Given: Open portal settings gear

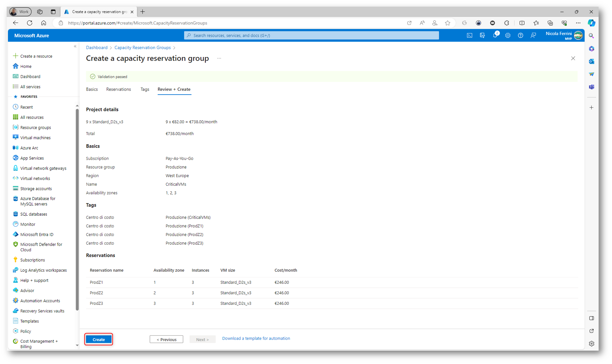Looking at the screenshot, I should [508, 36].
